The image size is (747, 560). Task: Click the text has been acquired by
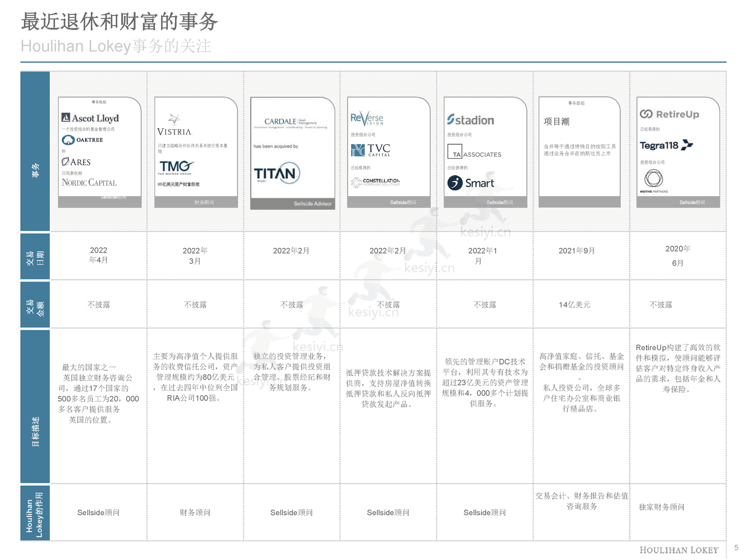276,146
